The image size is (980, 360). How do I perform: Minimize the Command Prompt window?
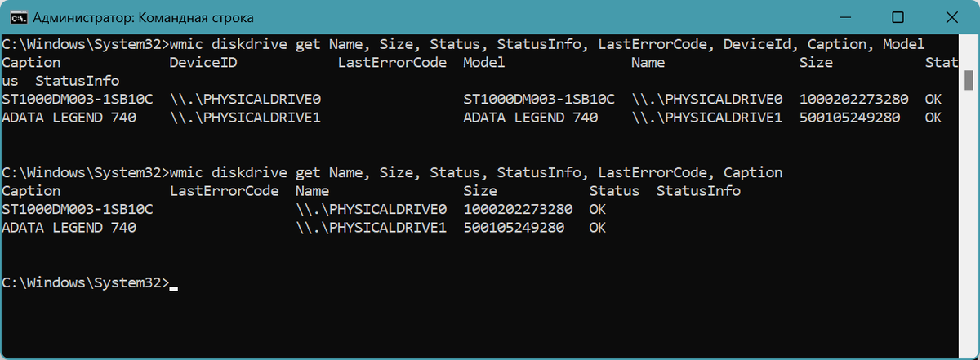point(851,17)
